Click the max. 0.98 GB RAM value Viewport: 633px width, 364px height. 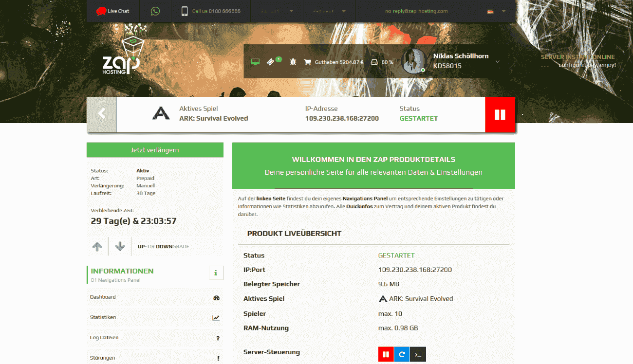(x=398, y=328)
